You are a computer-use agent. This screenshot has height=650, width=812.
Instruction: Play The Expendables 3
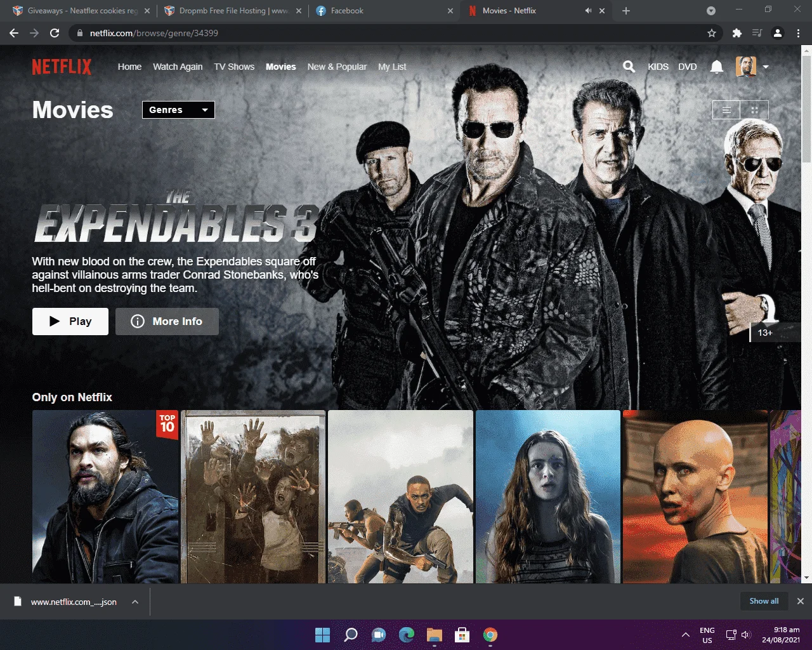pyautogui.click(x=70, y=321)
